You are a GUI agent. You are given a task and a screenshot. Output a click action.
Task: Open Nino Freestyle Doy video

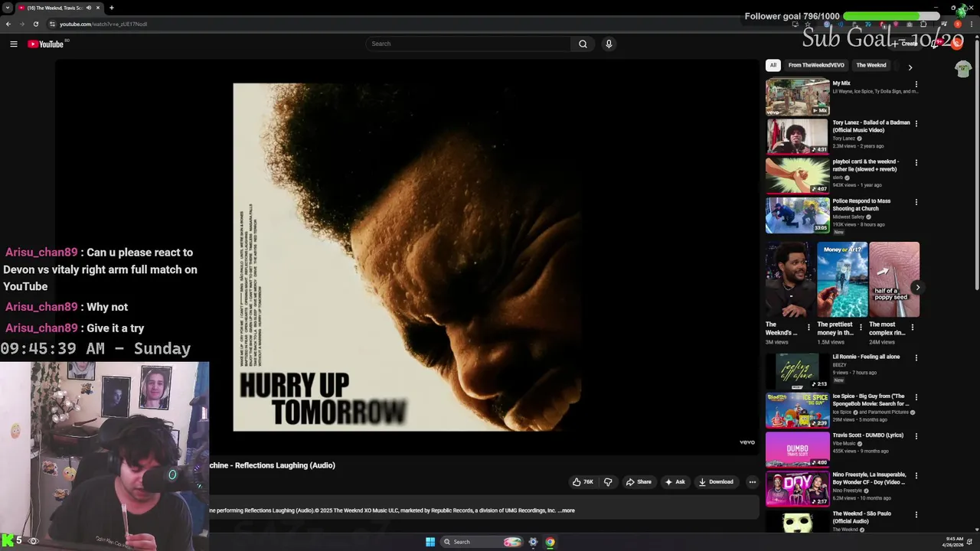798,488
